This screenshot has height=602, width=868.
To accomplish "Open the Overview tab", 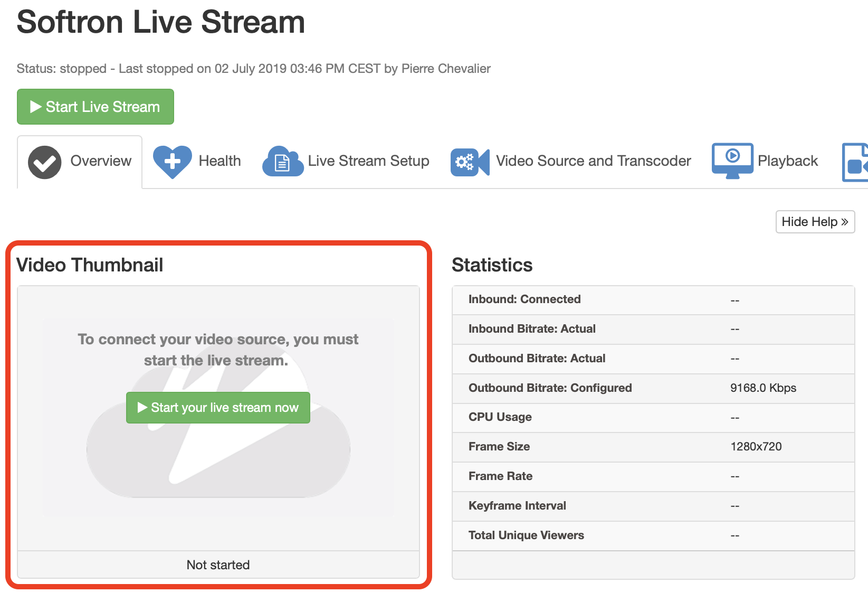I will [x=80, y=162].
